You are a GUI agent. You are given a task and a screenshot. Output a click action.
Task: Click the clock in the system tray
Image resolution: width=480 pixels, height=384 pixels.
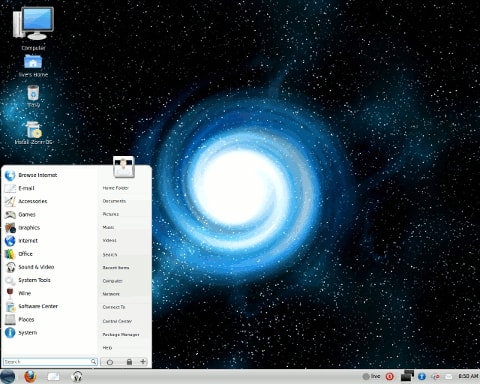468,376
